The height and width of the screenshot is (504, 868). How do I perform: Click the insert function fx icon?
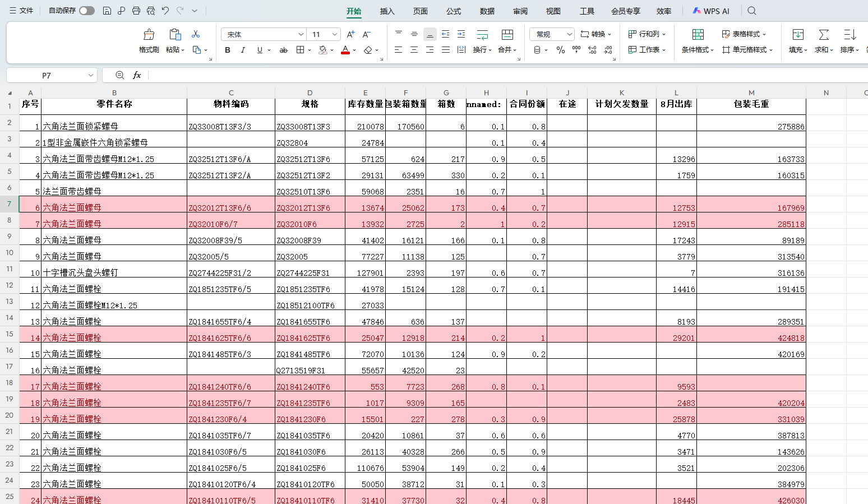tap(137, 75)
